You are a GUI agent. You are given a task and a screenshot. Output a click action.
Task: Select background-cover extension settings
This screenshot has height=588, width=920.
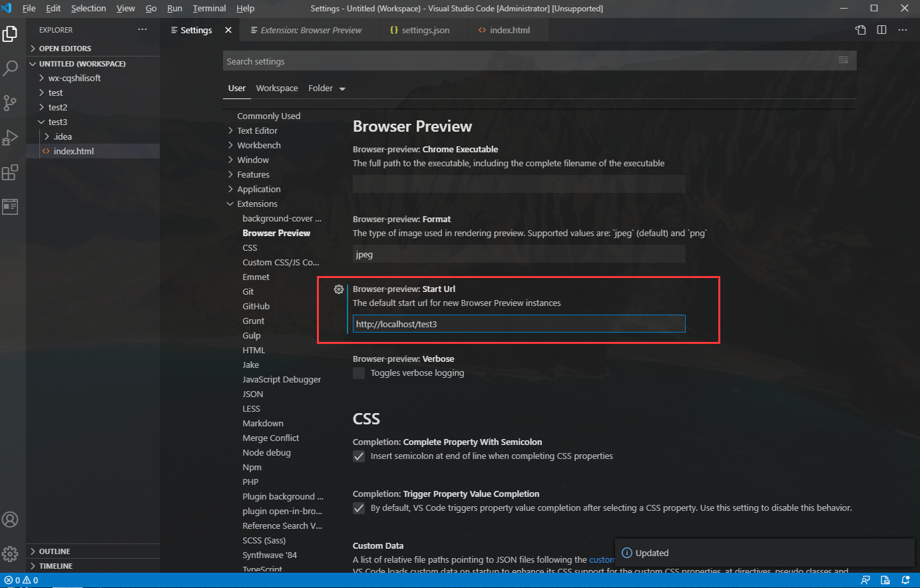tap(282, 218)
